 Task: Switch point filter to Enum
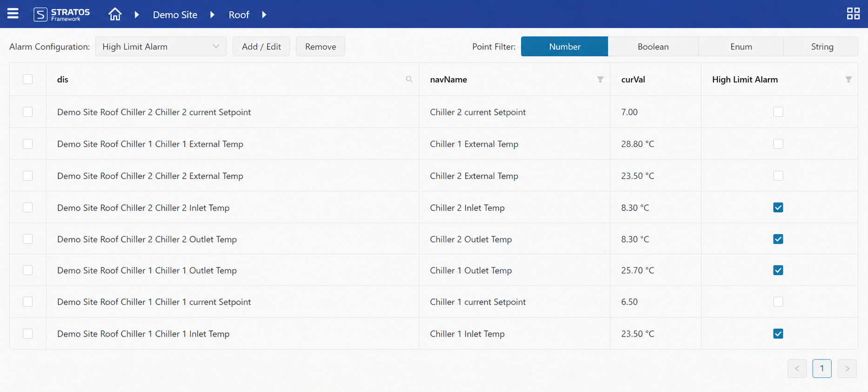click(741, 47)
